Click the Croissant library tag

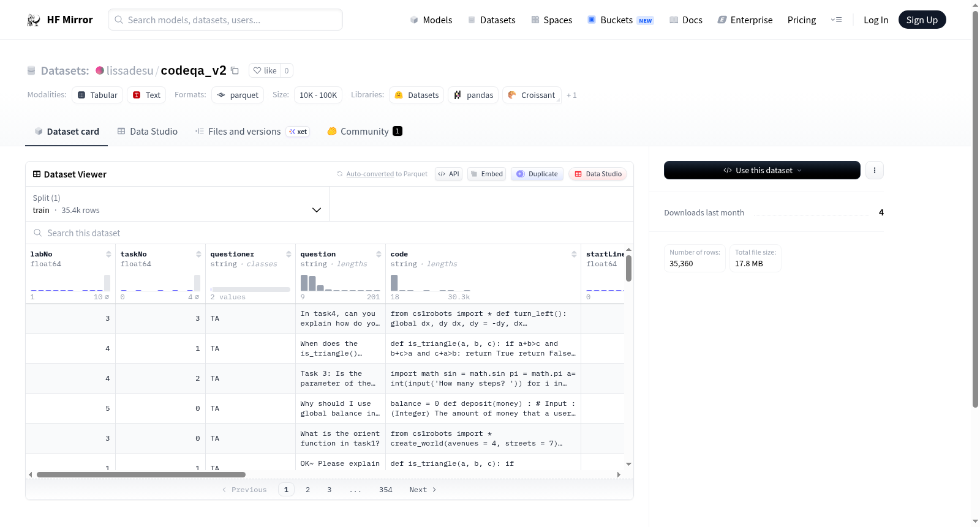click(532, 95)
